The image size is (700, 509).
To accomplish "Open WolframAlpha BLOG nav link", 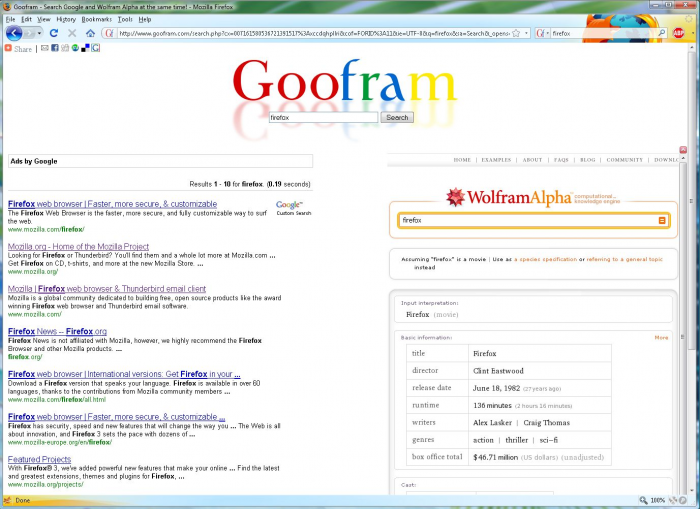I will point(588,160).
